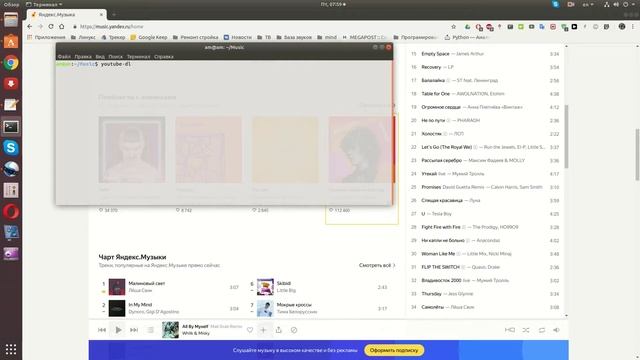This screenshot has width=640, height=360.
Task: Open Chrome profile avatar
Action: (x=622, y=27)
